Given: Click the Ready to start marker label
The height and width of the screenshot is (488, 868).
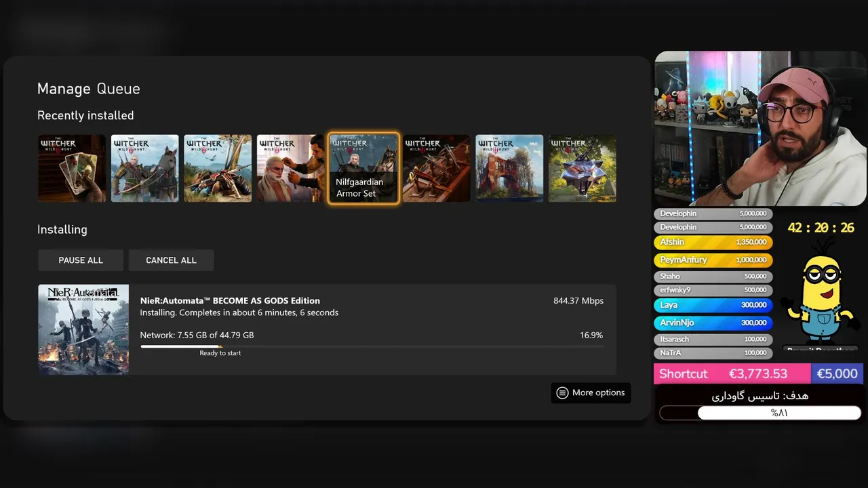Looking at the screenshot, I should (220, 353).
